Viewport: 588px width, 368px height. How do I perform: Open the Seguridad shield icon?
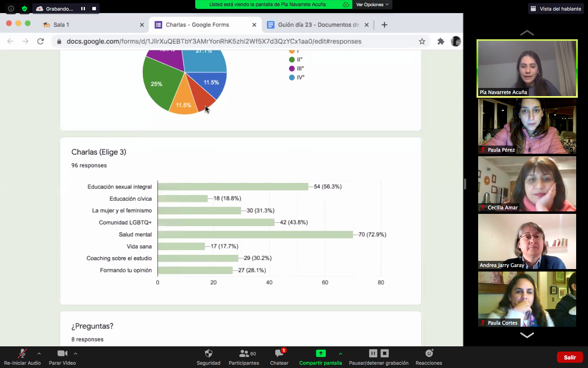(208, 354)
